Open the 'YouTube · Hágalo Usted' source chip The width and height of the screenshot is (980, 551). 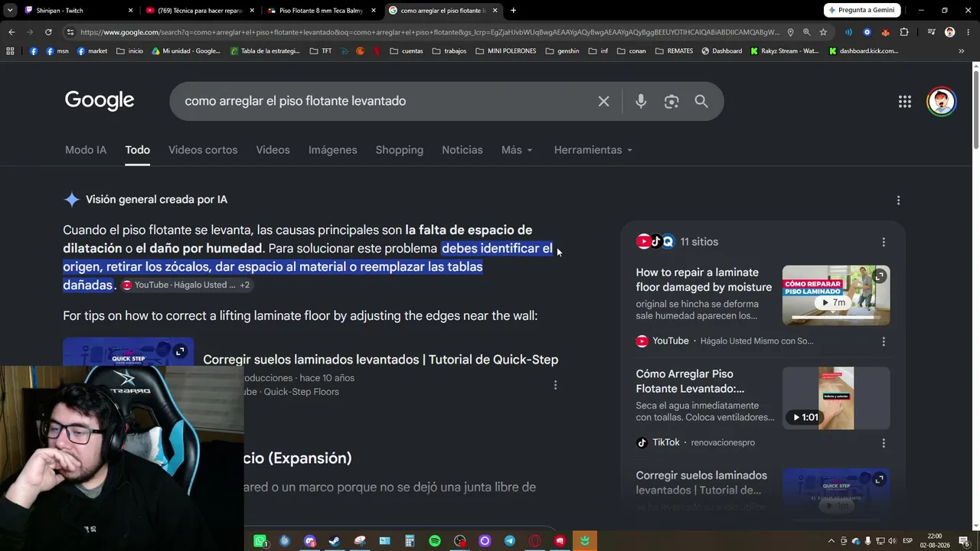(179, 285)
